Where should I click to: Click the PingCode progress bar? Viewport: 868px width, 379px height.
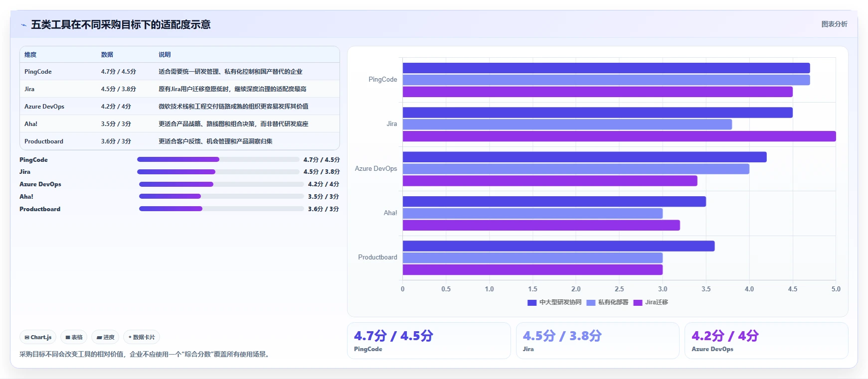(218, 159)
